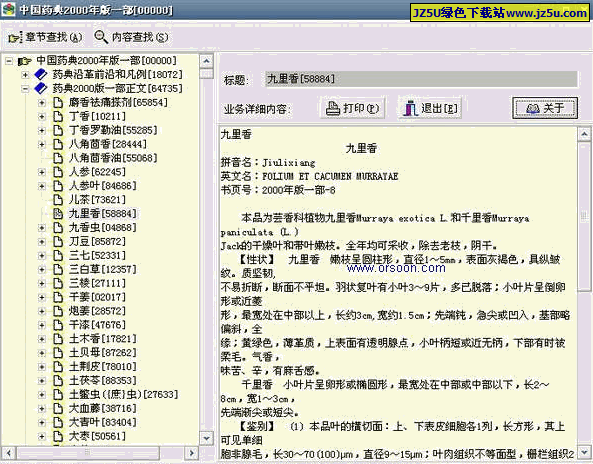This screenshot has height=464, width=593.
Task: Click the document icon beside 人参[62245]
Action: click(x=58, y=172)
